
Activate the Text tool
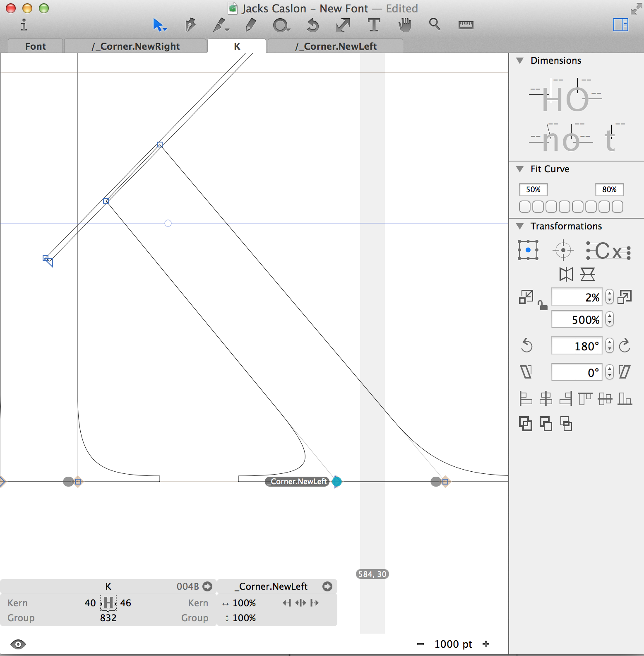coord(374,25)
